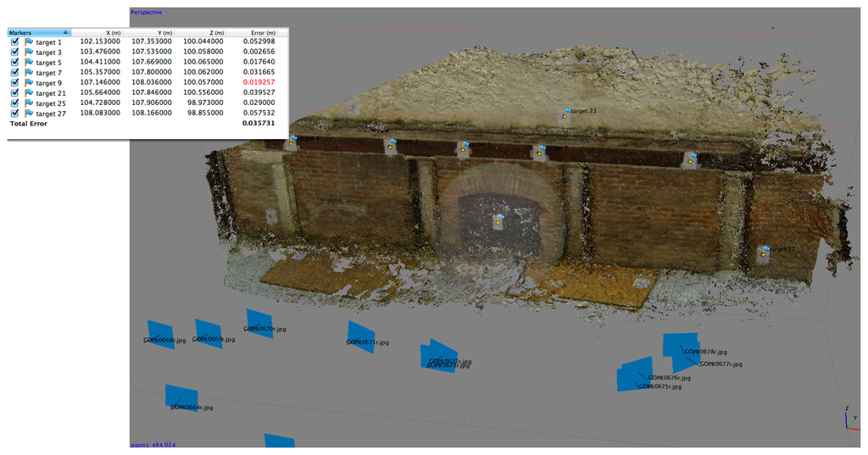Select the GOPR0669r.jpg camera plane
Image resolution: width=868 pixels, height=455 pixels.
point(209,333)
